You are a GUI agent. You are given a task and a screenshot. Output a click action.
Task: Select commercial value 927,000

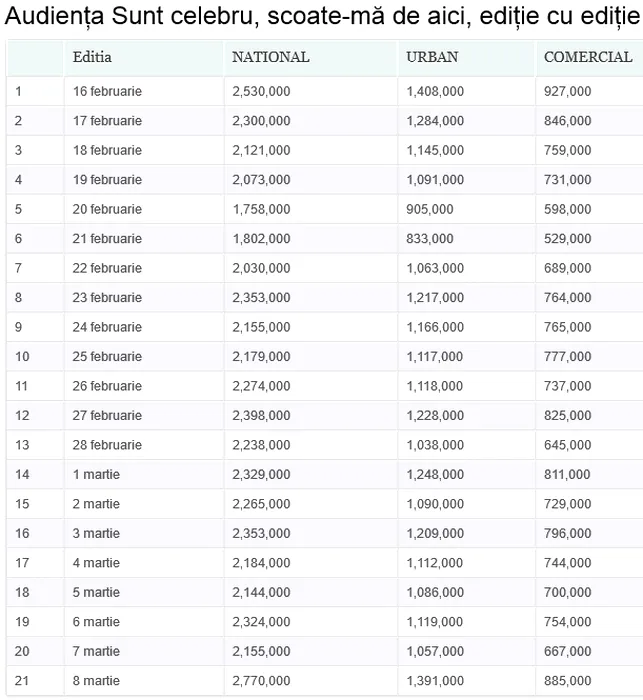[x=567, y=91]
